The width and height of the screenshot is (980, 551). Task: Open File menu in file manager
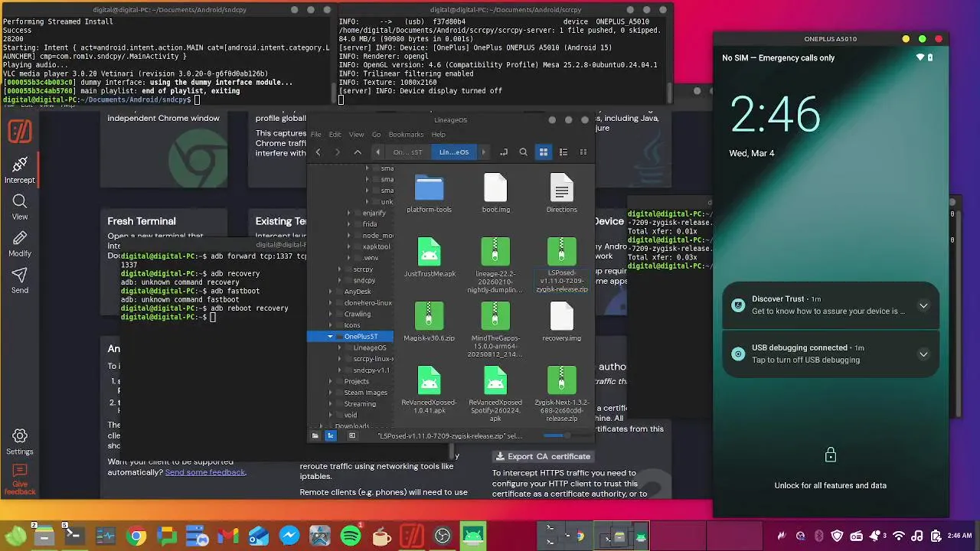315,135
